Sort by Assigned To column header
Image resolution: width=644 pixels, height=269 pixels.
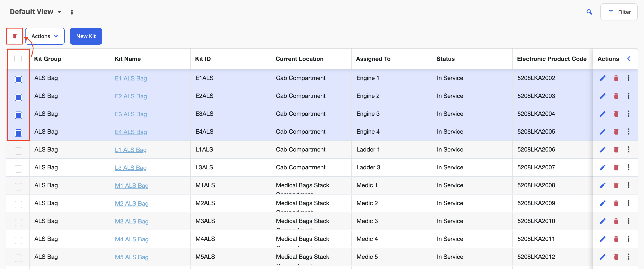click(x=373, y=59)
